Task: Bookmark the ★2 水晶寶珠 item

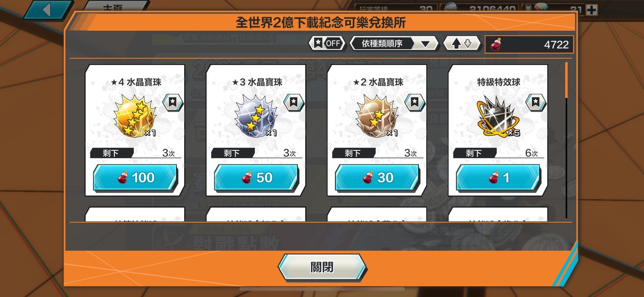Action: pyautogui.click(x=415, y=102)
